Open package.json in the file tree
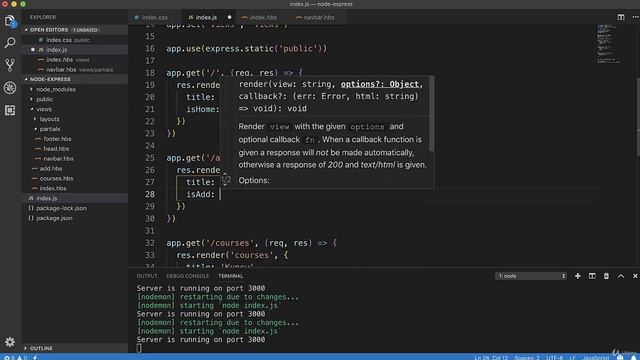 pyautogui.click(x=54, y=218)
